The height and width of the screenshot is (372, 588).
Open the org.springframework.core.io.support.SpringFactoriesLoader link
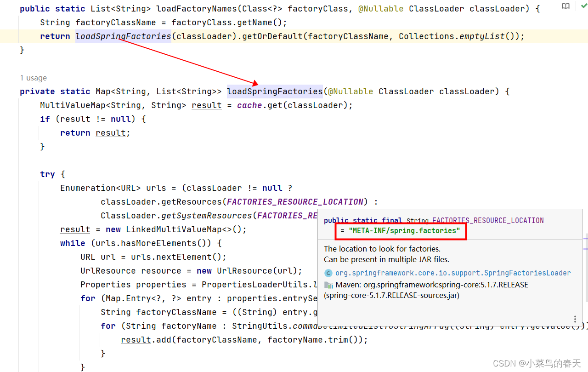point(453,273)
